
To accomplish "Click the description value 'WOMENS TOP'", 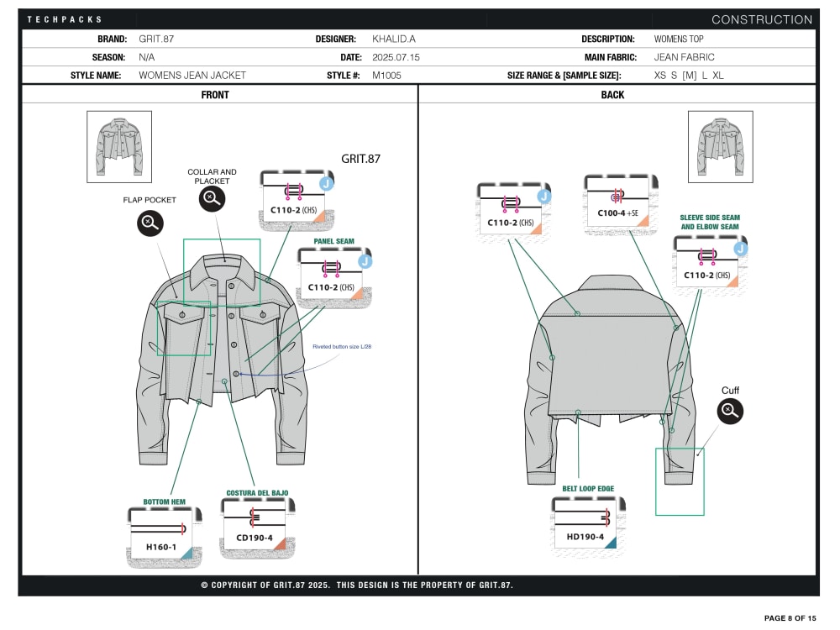I will click(679, 39).
